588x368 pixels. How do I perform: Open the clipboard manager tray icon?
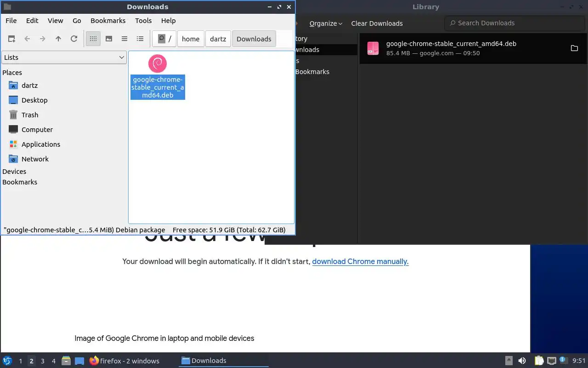tap(539, 361)
